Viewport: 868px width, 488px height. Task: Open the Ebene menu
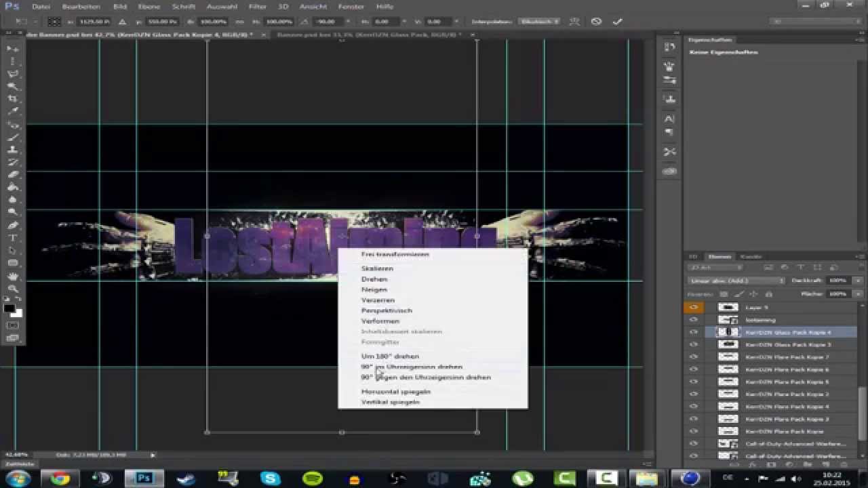click(149, 6)
